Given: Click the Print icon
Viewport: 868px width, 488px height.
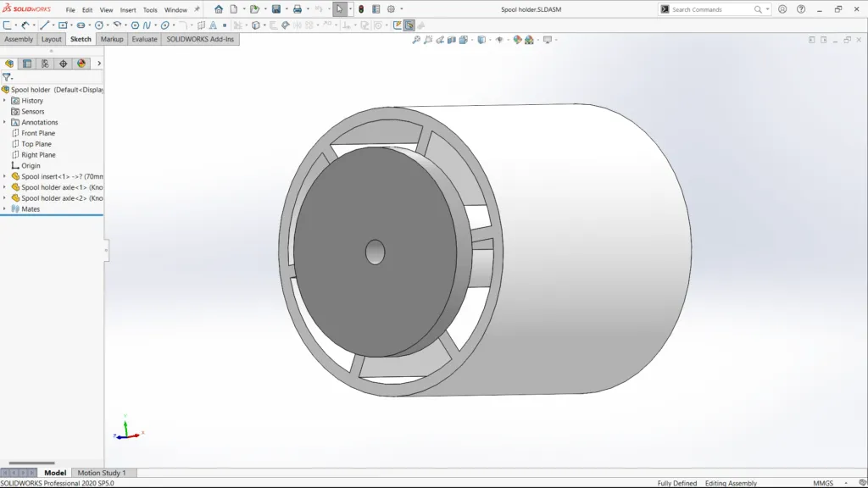Looking at the screenshot, I should (297, 9).
